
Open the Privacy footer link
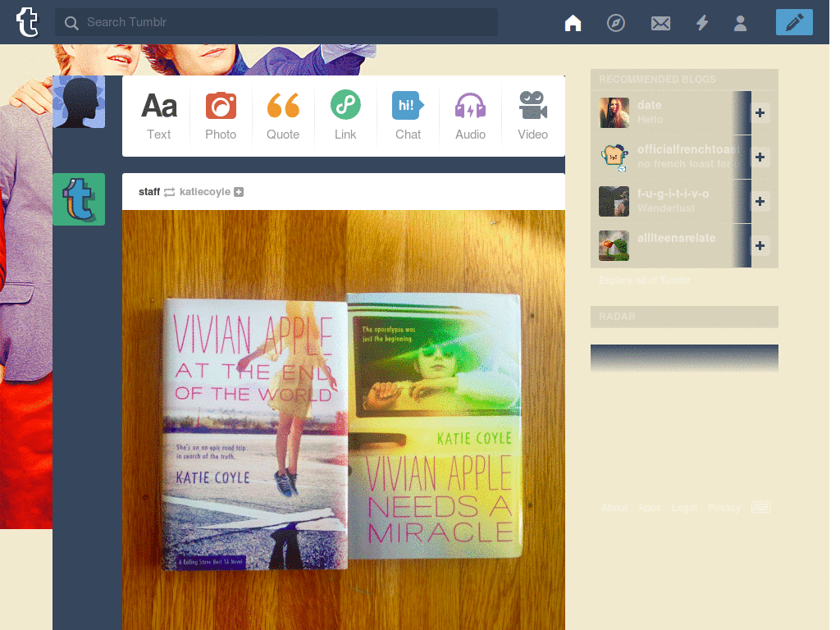pyautogui.click(x=724, y=507)
